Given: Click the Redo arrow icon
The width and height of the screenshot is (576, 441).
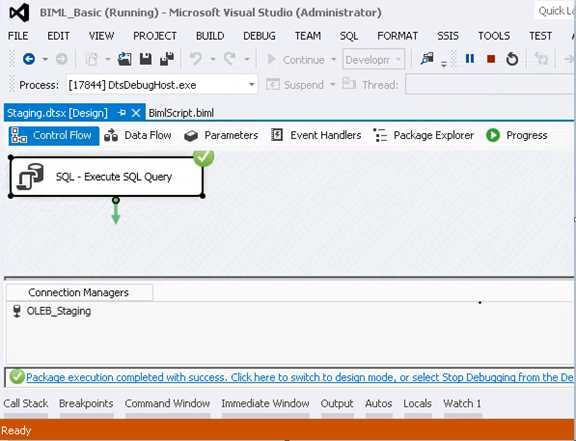Looking at the screenshot, I should tap(230, 59).
